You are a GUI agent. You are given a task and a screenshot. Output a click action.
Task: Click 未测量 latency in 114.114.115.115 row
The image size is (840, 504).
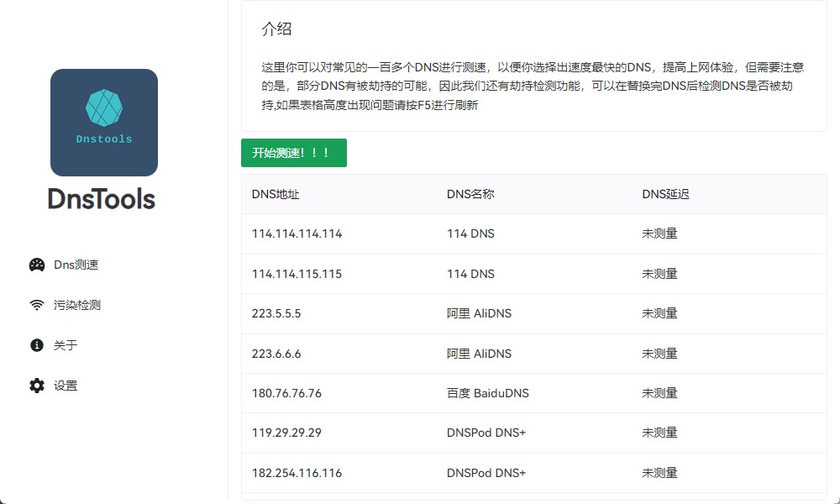click(659, 274)
